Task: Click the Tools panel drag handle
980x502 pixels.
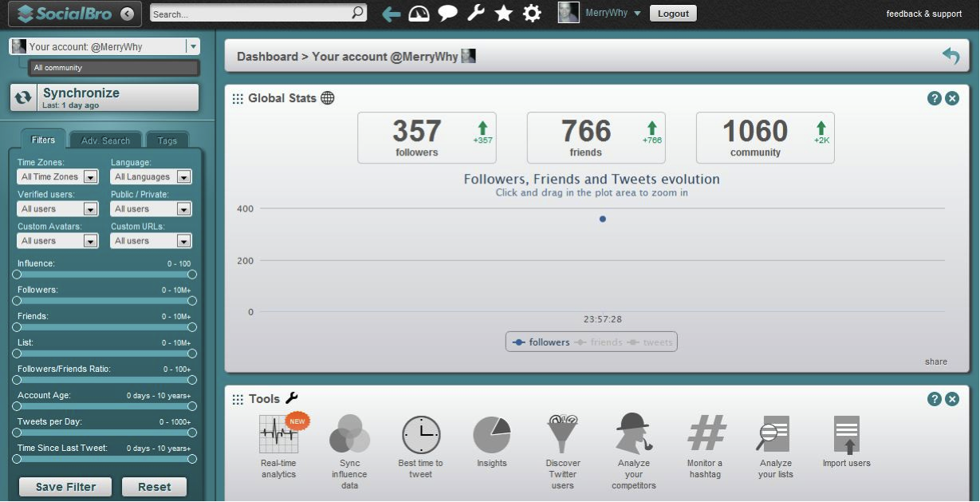Action: click(238, 400)
